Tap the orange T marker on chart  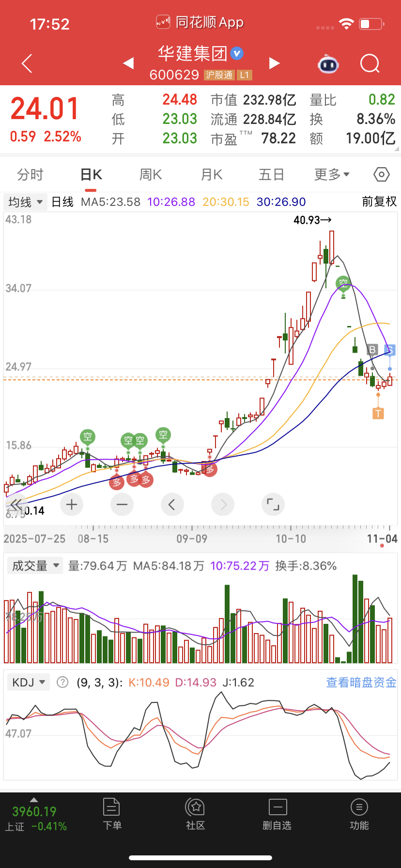coord(378,413)
